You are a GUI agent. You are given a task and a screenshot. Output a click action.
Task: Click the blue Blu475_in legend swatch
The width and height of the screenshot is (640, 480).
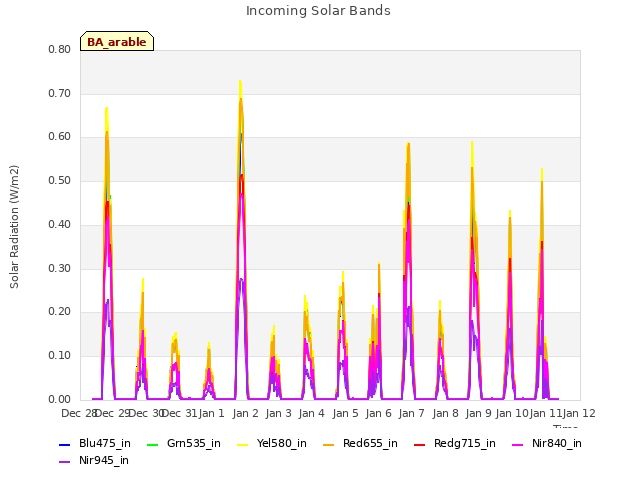(65, 444)
